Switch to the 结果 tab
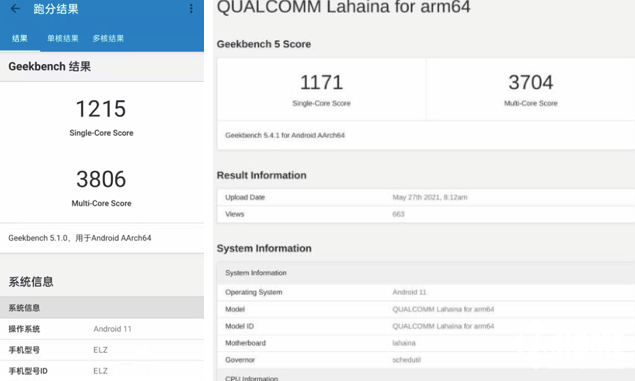Viewport: 635px width, 381px height. click(19, 38)
